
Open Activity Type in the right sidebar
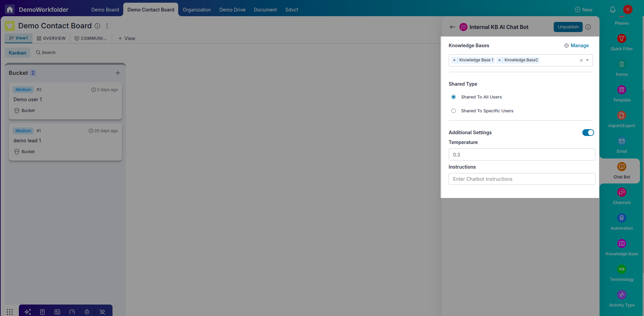(622, 298)
